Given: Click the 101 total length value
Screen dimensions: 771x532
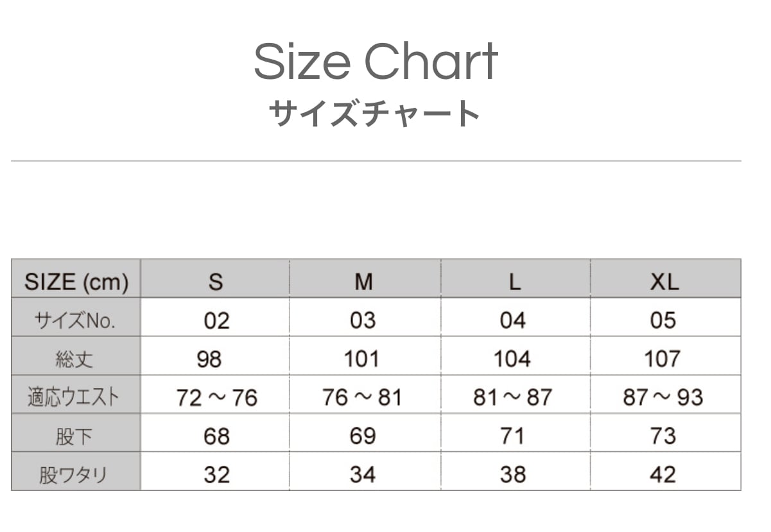Looking at the screenshot, I should 362,359.
